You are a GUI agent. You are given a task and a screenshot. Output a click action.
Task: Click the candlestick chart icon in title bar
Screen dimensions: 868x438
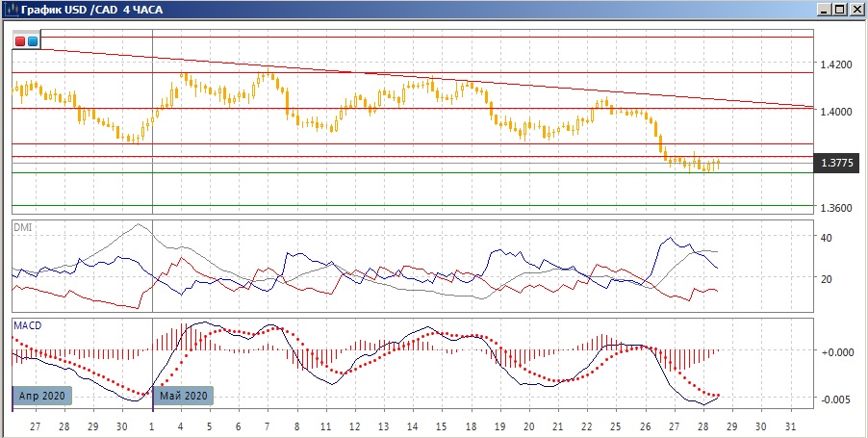coord(11,10)
